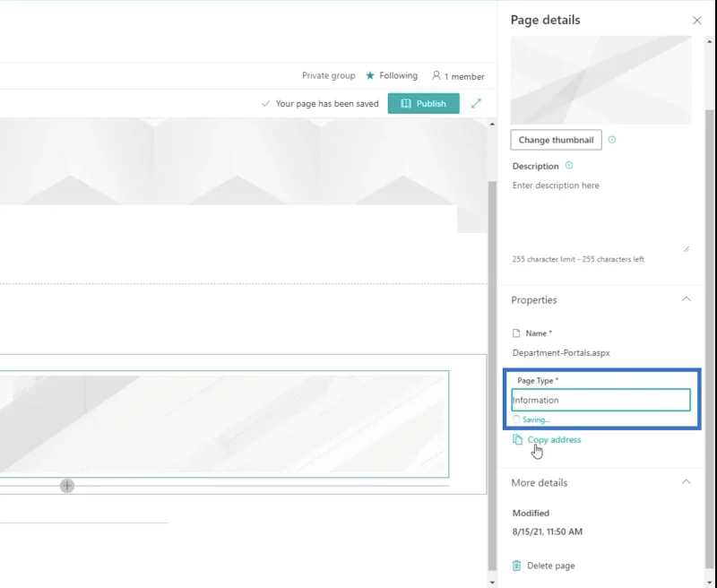
Task: Add a new web part with plus icon
Action: click(x=67, y=486)
